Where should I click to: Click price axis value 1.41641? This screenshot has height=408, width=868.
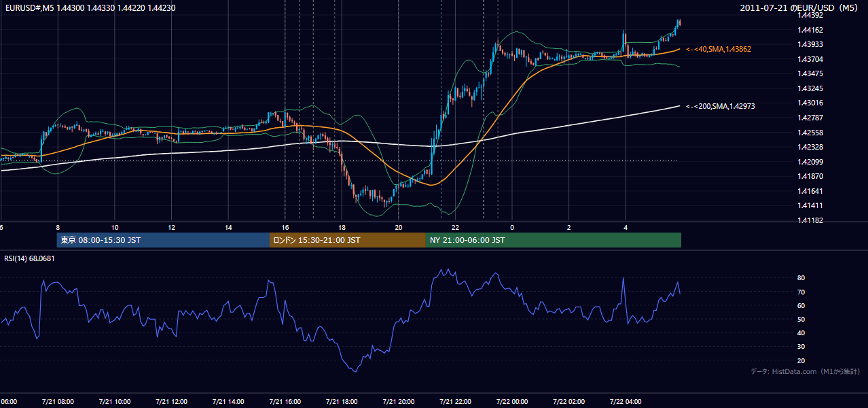click(x=810, y=191)
